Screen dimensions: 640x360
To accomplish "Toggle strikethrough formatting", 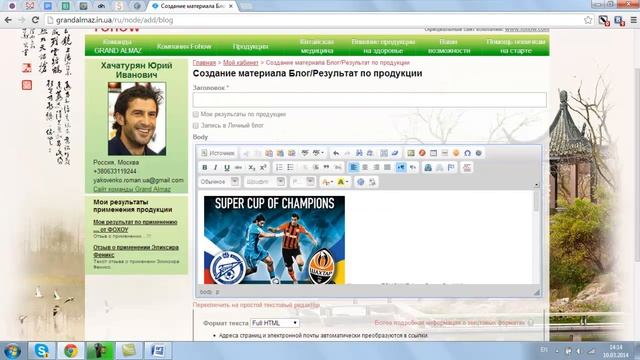I will (x=238, y=167).
